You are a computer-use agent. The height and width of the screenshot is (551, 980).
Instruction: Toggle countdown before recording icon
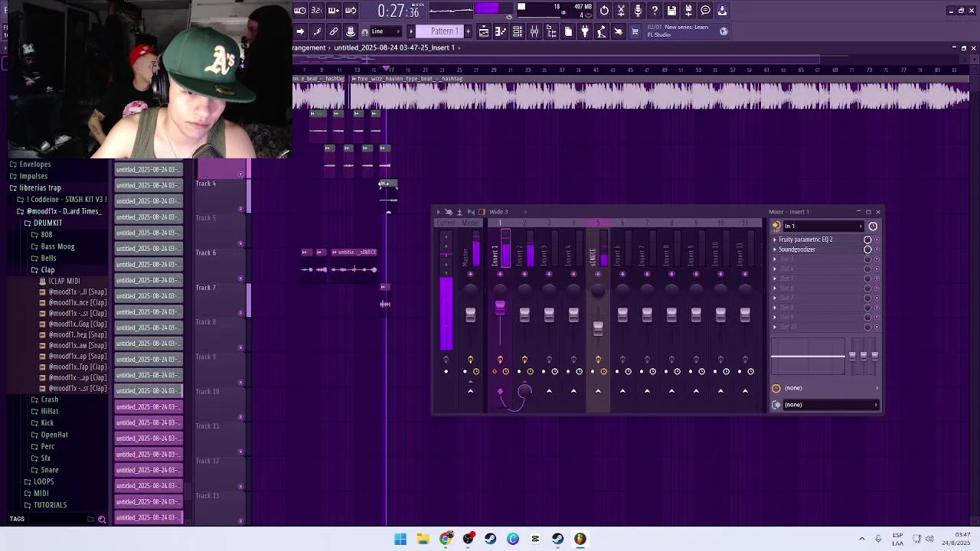316,11
